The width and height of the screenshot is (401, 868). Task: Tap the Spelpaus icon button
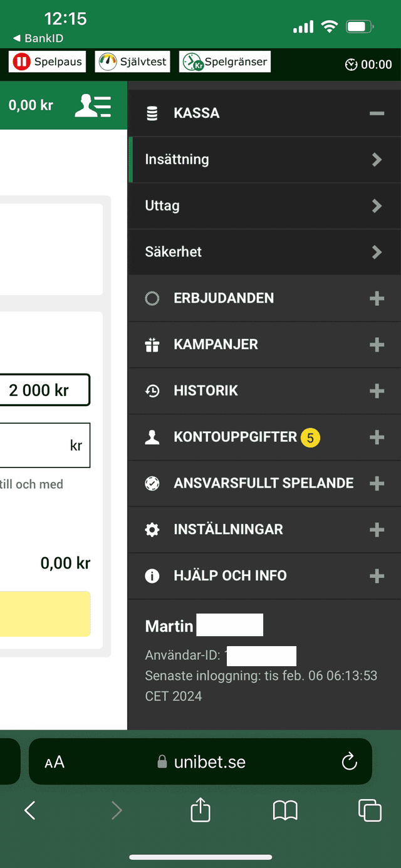23,62
